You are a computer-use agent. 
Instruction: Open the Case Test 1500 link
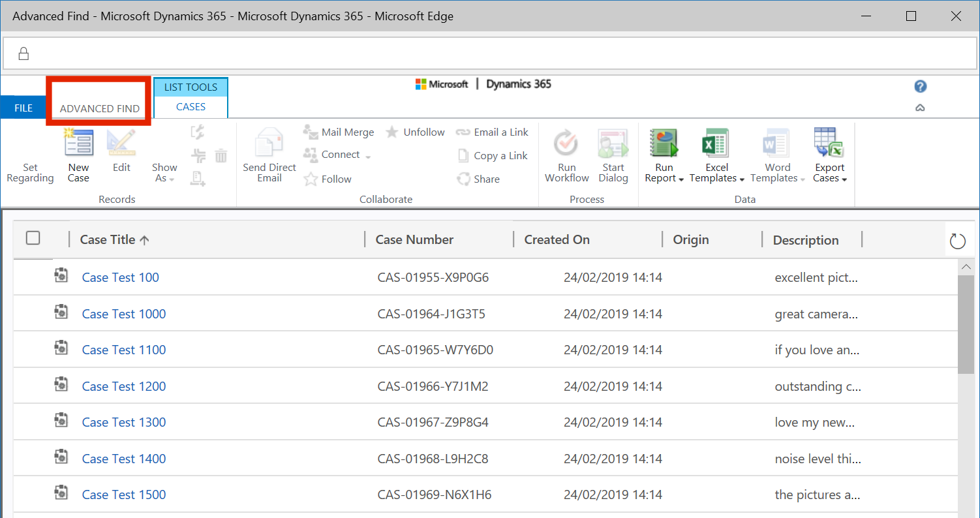[124, 495]
